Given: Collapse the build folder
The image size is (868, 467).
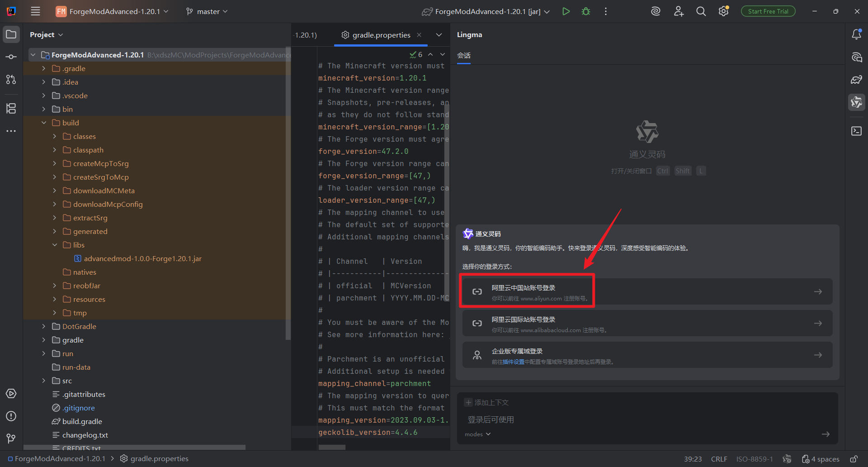Looking at the screenshot, I should [44, 123].
